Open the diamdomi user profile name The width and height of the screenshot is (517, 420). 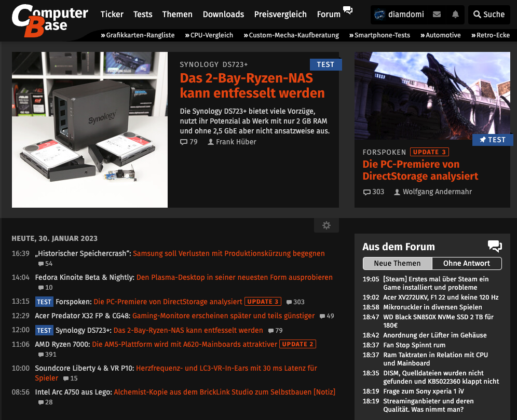pos(406,15)
